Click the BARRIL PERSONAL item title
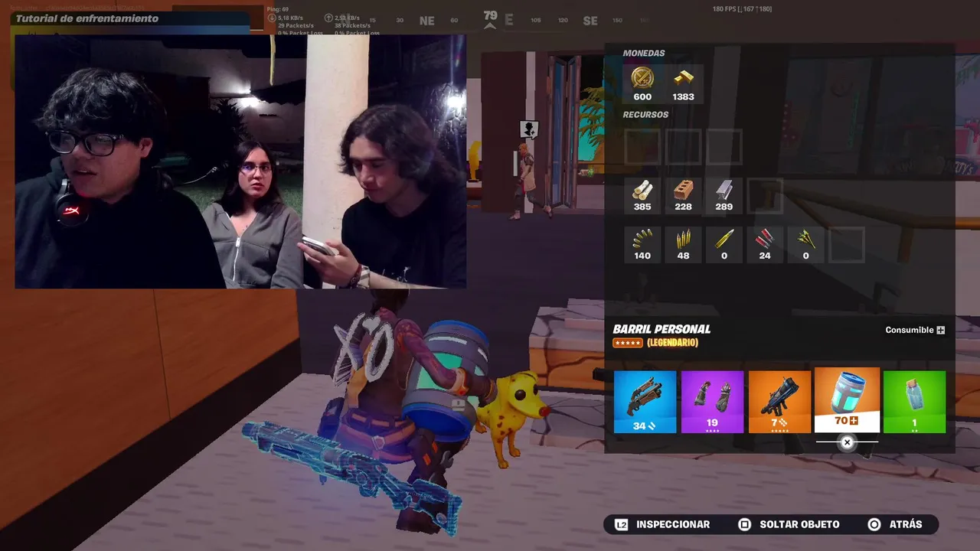The width and height of the screenshot is (980, 551). tap(661, 329)
